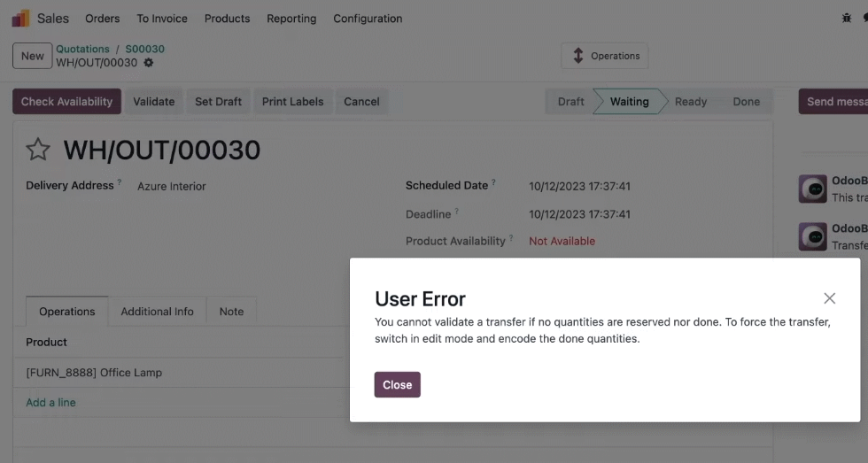Click the New button
This screenshot has height=463, width=868.
coord(32,56)
